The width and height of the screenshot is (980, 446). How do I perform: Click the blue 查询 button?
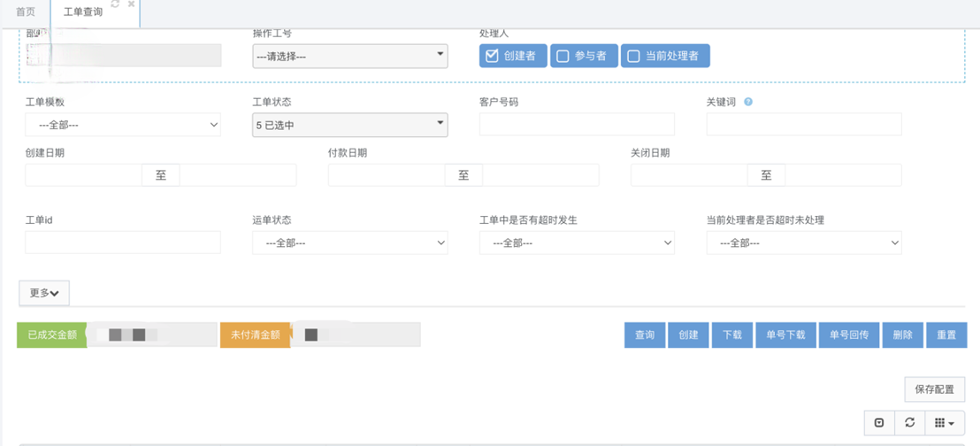coord(644,334)
